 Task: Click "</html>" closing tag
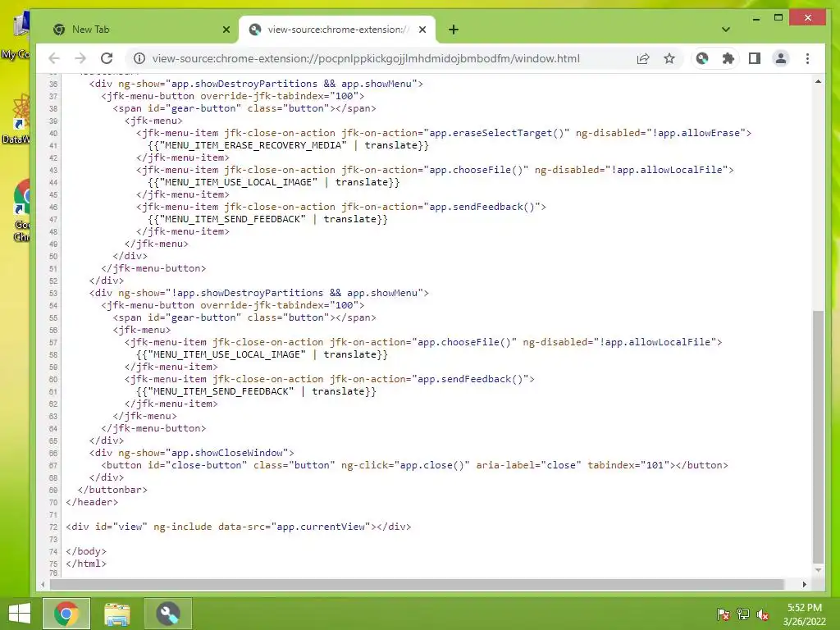tap(85, 564)
